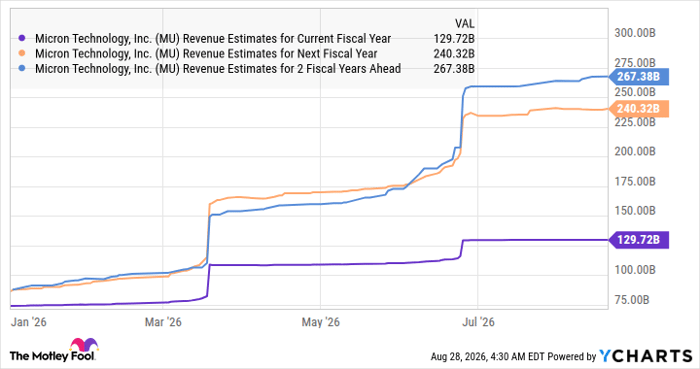700x369 pixels.
Task: Click the 250.00B y-axis label
Action: click(x=635, y=92)
